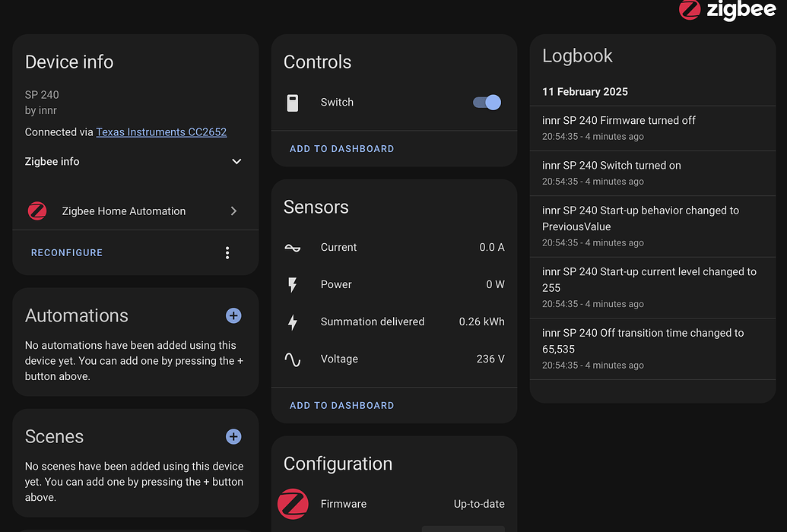
Task: Open the Texas Instruments CC2652 link
Action: [x=161, y=132]
